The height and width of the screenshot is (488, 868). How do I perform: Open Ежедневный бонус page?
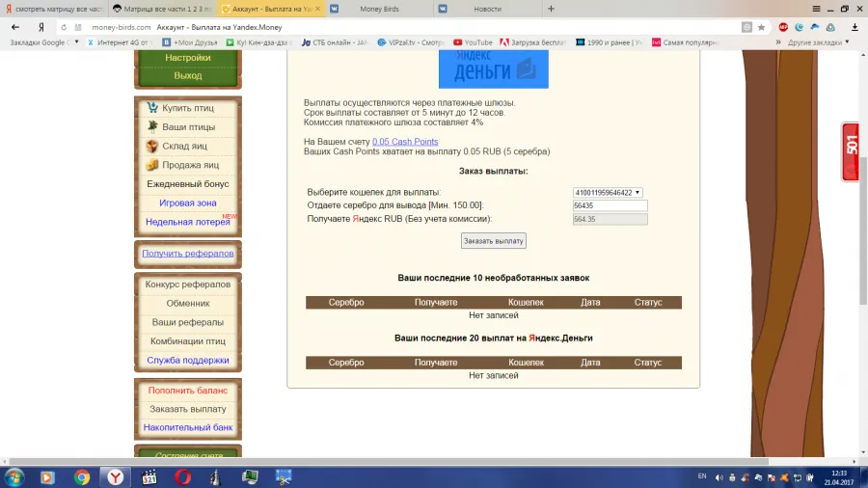pos(188,183)
